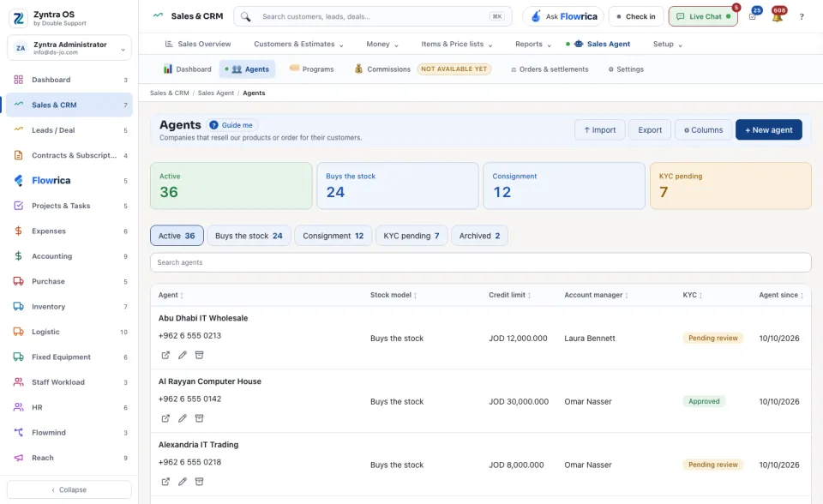Archive Al Rayyan Computer House agent

tap(199, 418)
